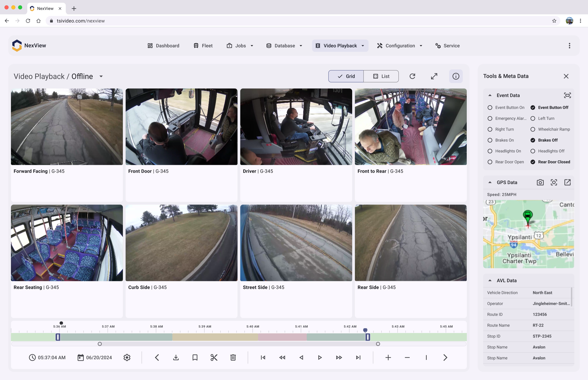Image resolution: width=588 pixels, height=380 pixels.
Task: Switch to Grid view
Action: coord(346,76)
